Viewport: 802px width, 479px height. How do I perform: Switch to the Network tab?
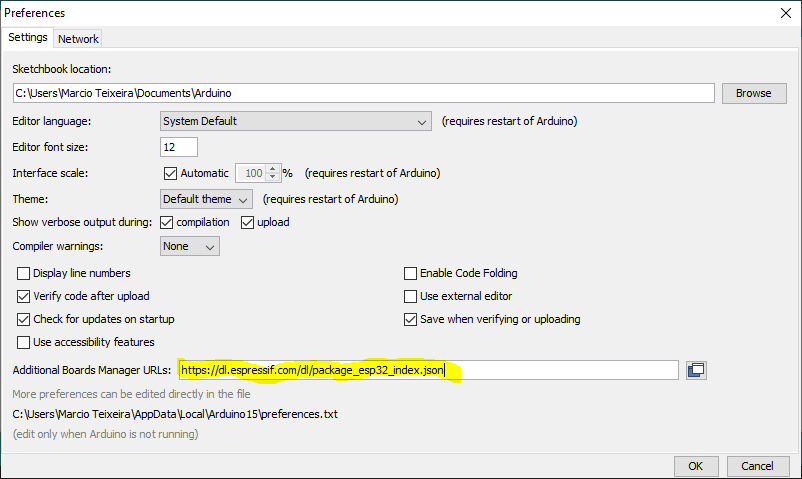point(78,39)
